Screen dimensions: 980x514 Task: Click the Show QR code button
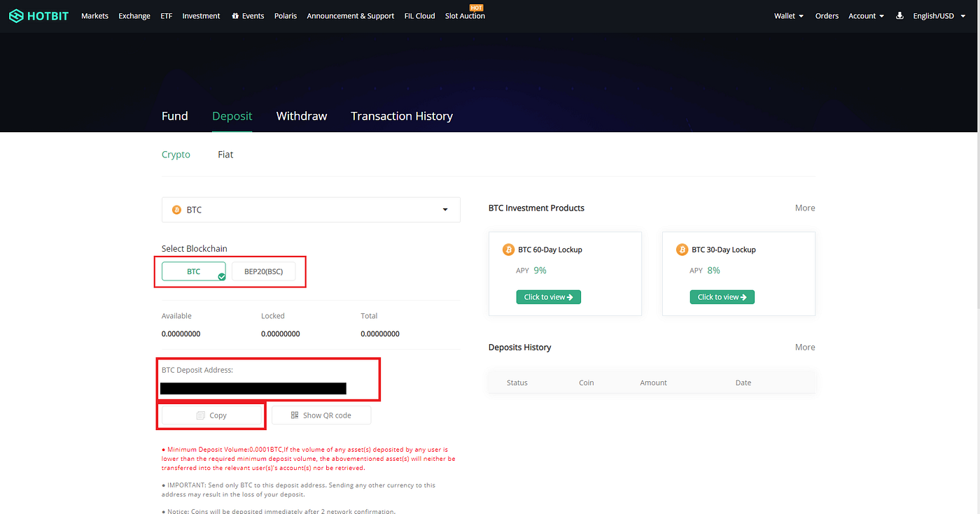tap(321, 415)
